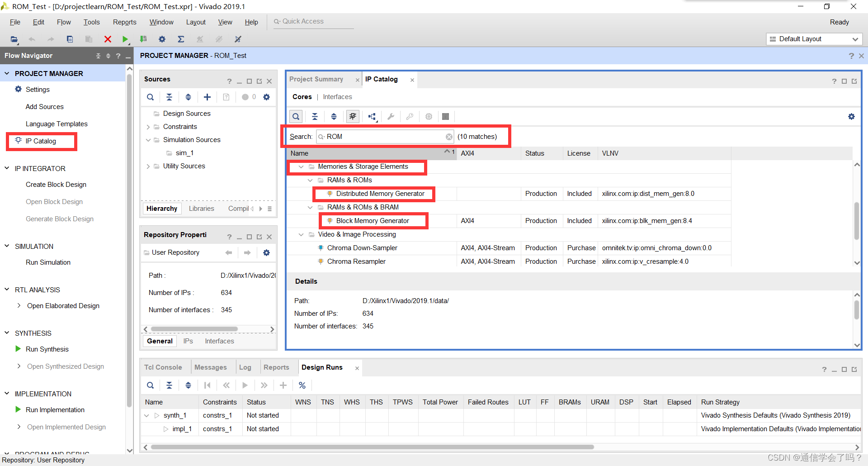
Task: Expand all in Sources panel
Action: 188,97
